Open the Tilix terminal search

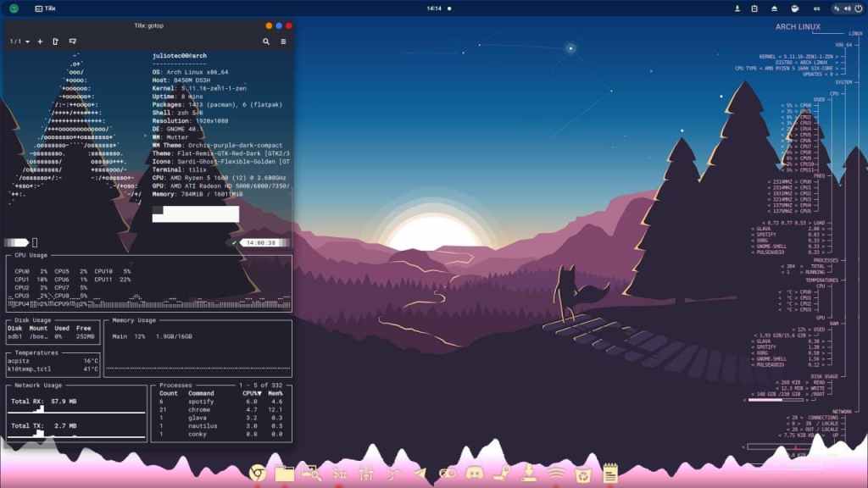pyautogui.click(x=266, y=42)
